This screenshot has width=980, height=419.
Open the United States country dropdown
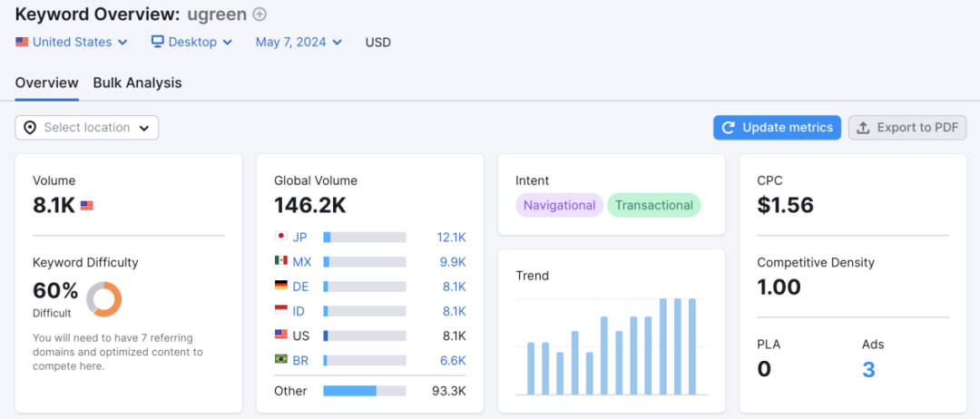[x=72, y=43]
